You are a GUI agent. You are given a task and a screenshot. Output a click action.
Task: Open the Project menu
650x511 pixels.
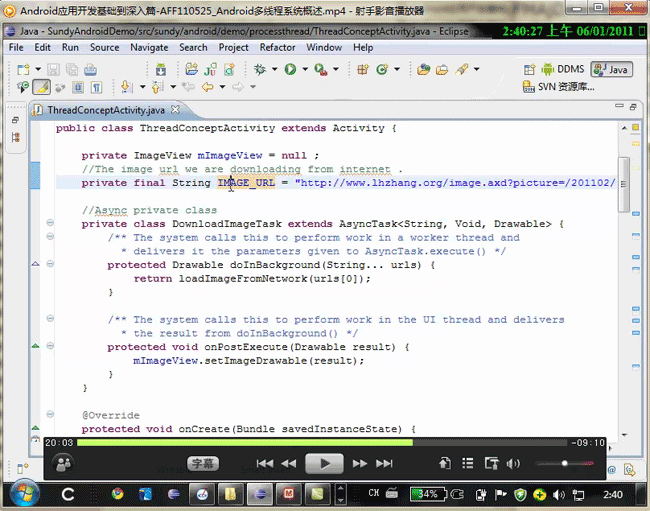233,48
